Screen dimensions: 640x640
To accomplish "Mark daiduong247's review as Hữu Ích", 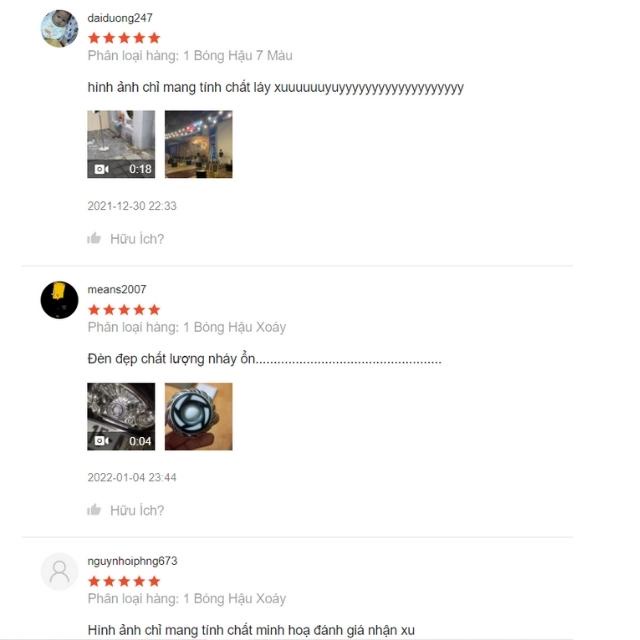I will 137,239.
